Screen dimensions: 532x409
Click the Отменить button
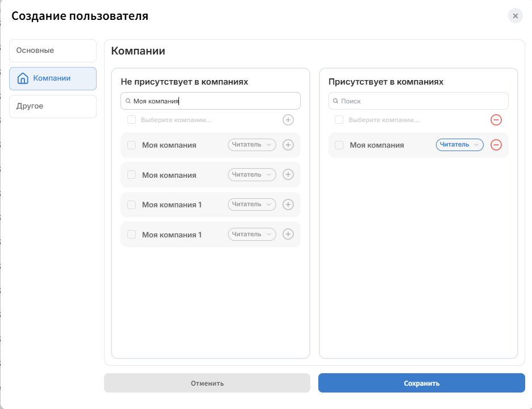207,383
